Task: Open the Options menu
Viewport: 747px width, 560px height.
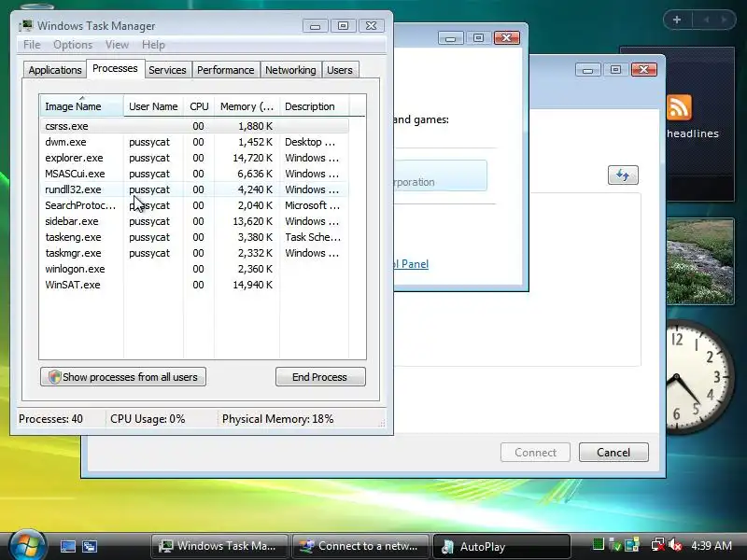Action: tap(73, 45)
